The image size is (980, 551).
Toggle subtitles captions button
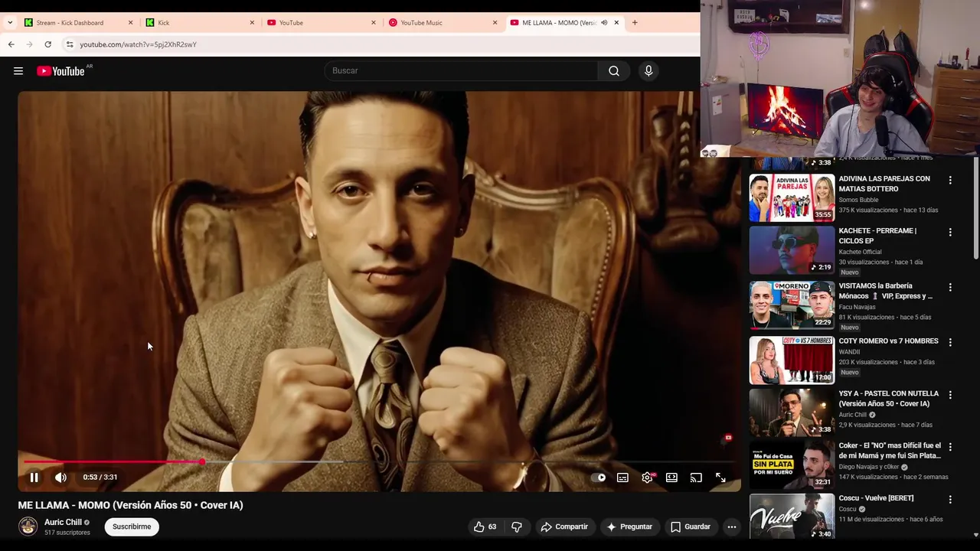coord(623,478)
